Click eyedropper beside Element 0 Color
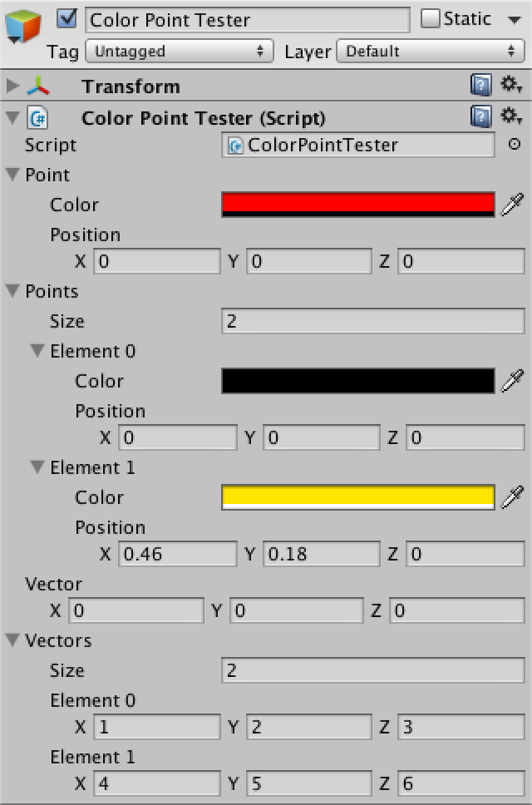The image size is (532, 805). point(513,380)
